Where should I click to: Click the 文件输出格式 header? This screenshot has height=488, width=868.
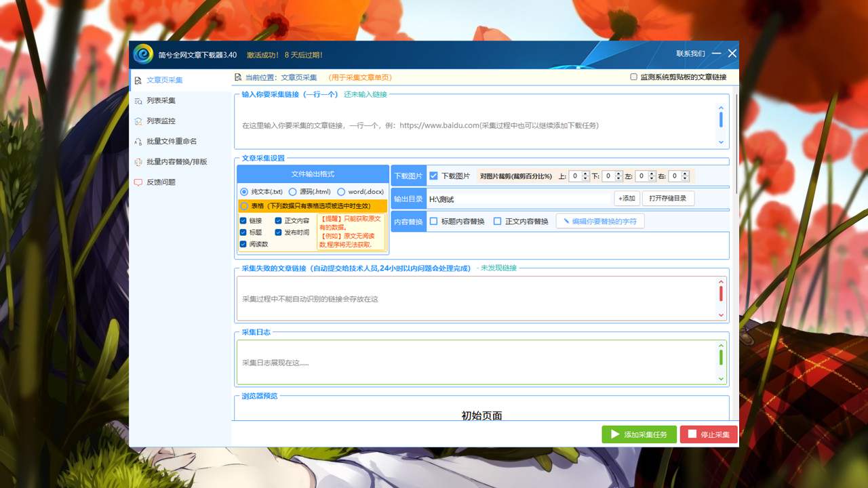(313, 174)
